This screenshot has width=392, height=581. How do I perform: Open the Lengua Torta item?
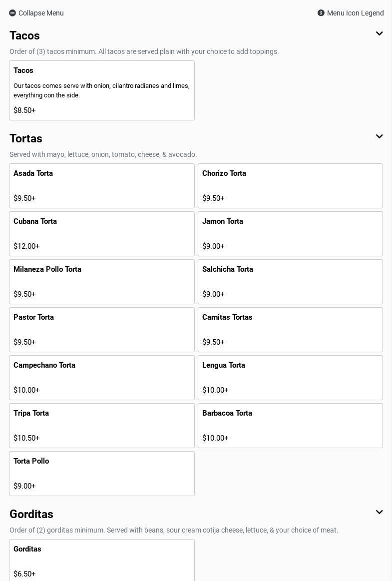pos(290,378)
